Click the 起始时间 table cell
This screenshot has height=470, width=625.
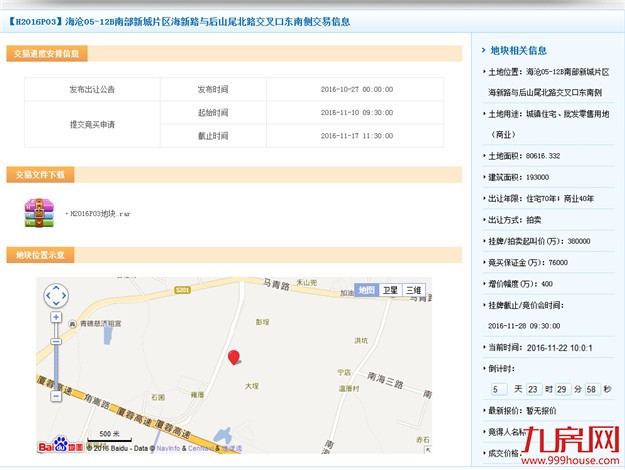tap(213, 113)
